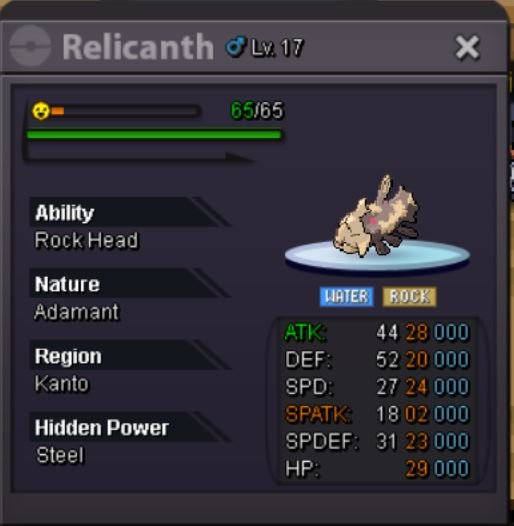Click the SPATK stat row
The height and width of the screenshot is (526, 514).
click(376, 414)
